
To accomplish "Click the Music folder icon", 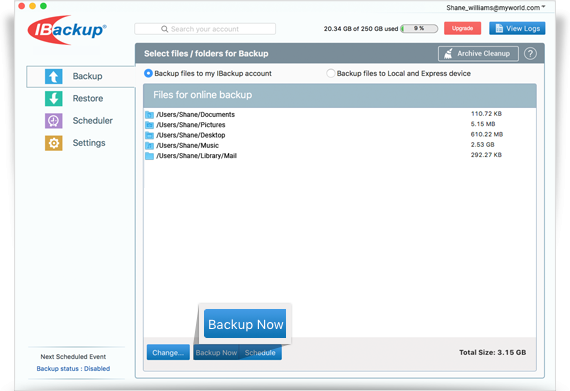I will (149, 146).
